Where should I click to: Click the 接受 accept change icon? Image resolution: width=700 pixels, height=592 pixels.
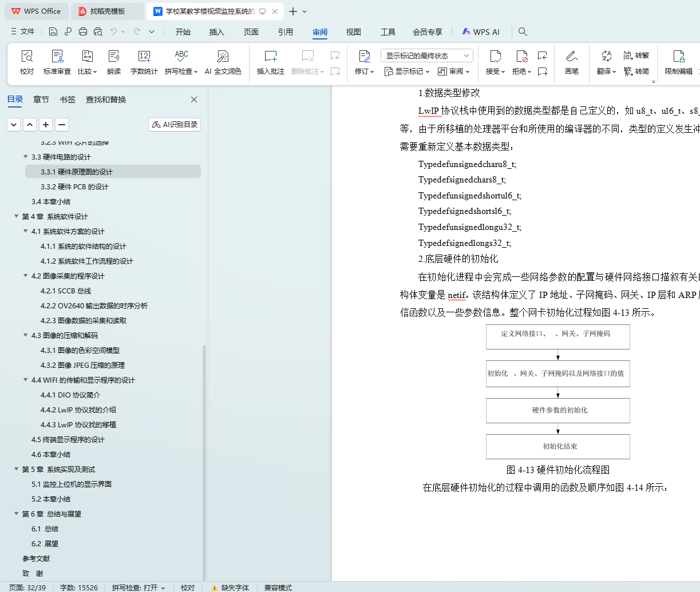[495, 56]
